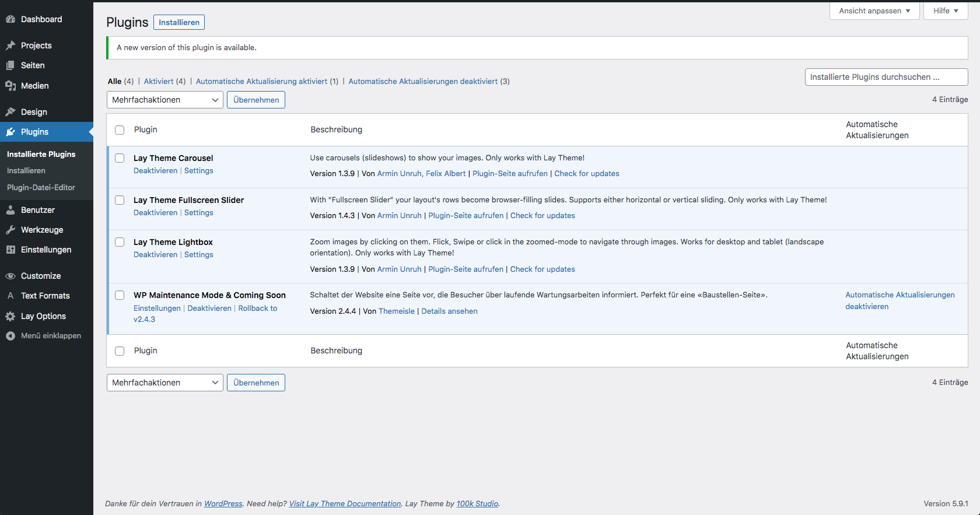
Task: Tick the Lay Theme Lightbox checkbox
Action: [x=120, y=242]
